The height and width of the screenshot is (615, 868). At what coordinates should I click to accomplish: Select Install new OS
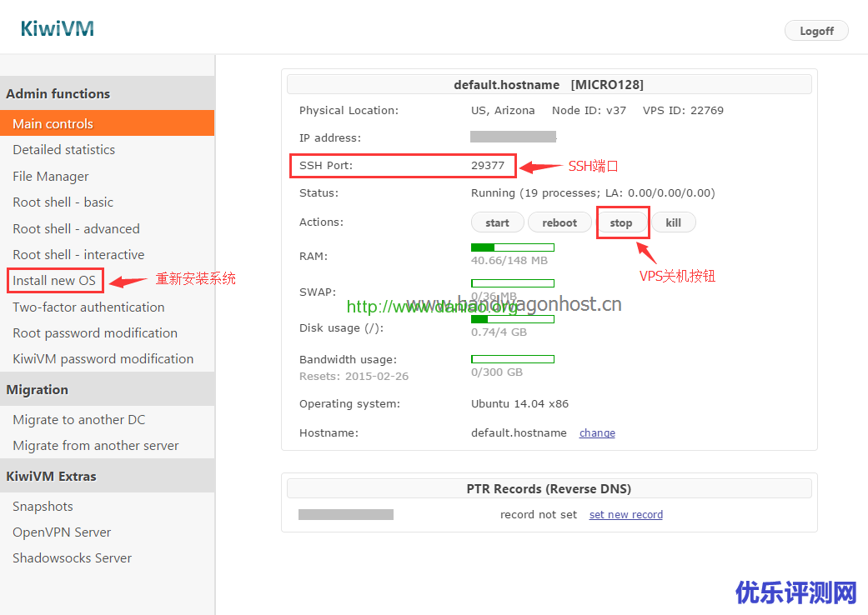[54, 280]
